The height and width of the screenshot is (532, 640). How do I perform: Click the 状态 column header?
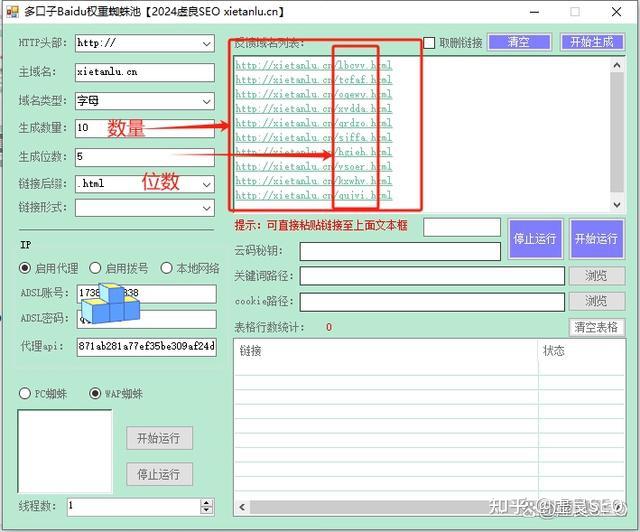point(581,351)
